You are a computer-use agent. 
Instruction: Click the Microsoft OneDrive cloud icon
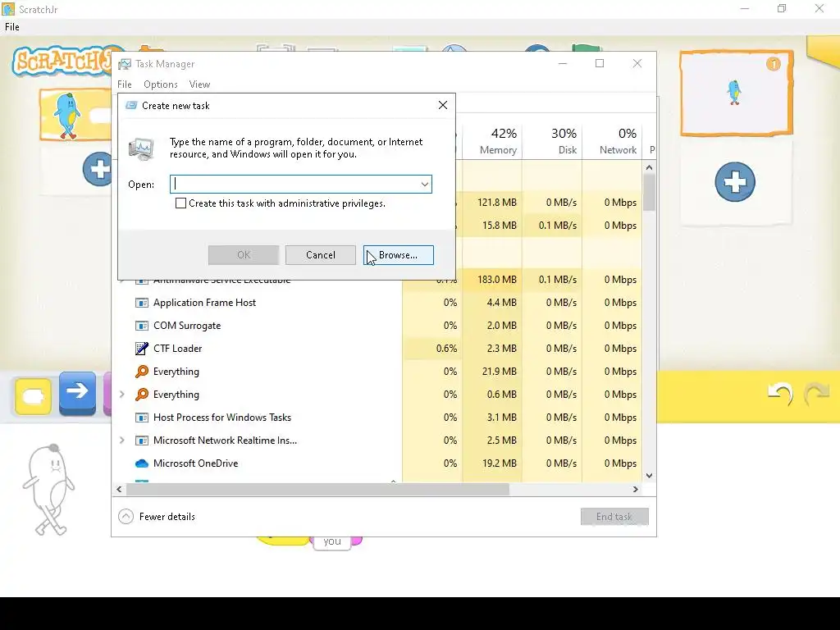(x=141, y=463)
